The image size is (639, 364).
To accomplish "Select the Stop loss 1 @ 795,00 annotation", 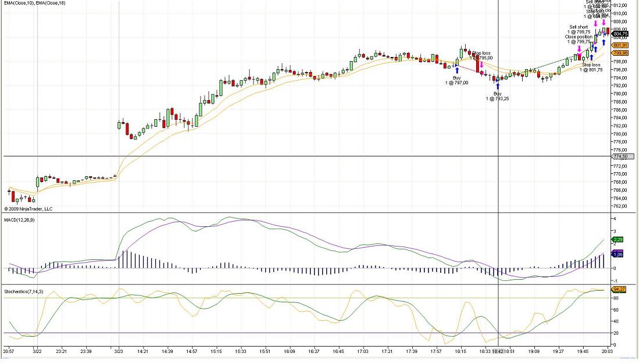I will point(481,55).
